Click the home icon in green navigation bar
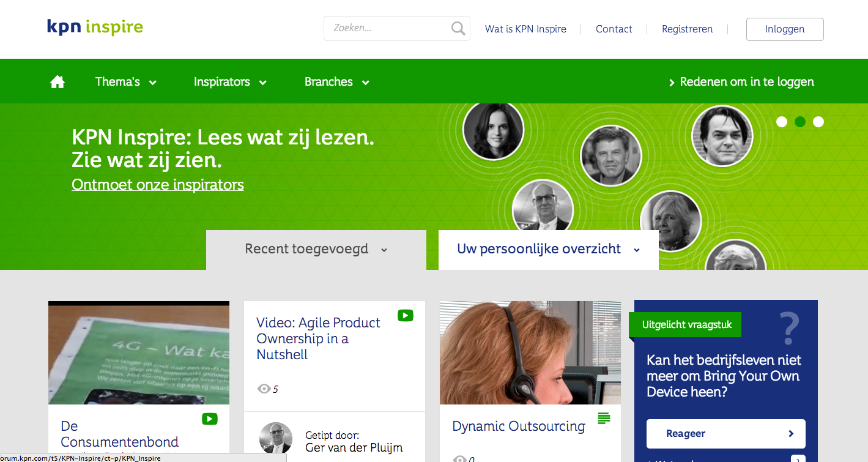 point(57,82)
